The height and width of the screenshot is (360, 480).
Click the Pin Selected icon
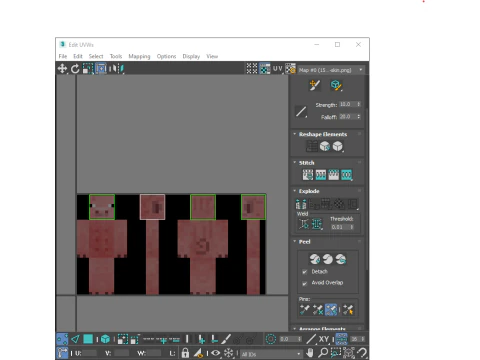coord(304,310)
